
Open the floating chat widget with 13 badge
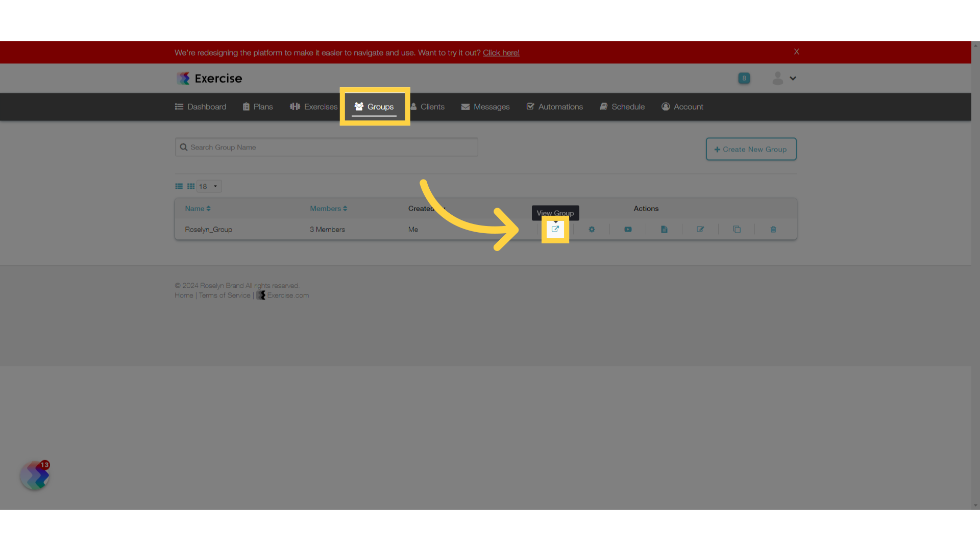35,475
